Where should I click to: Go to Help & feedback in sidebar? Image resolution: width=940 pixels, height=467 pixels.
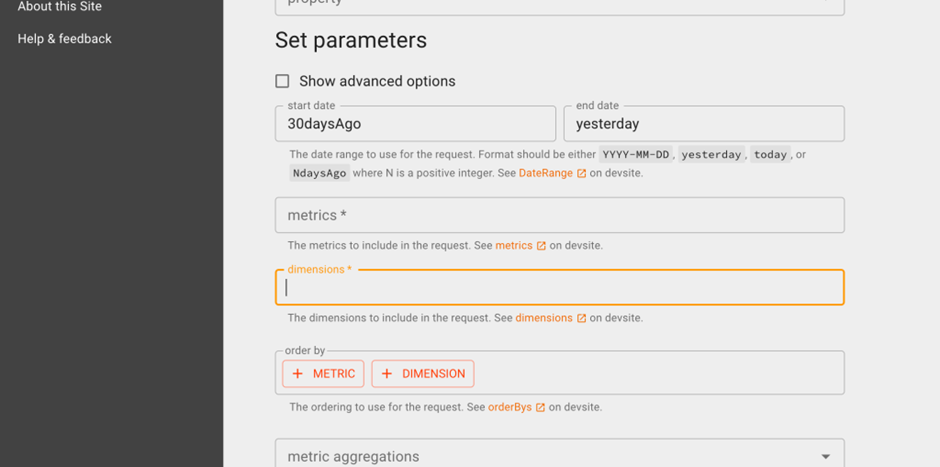tap(65, 39)
